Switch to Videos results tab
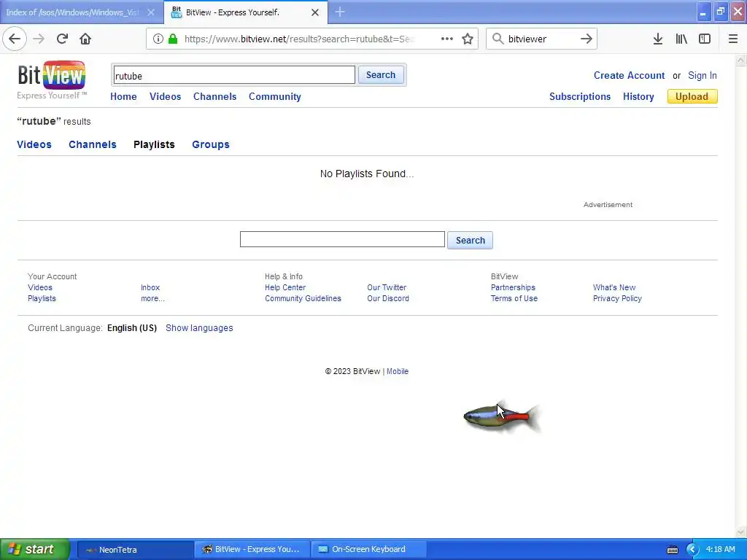The image size is (747, 560). [34, 144]
